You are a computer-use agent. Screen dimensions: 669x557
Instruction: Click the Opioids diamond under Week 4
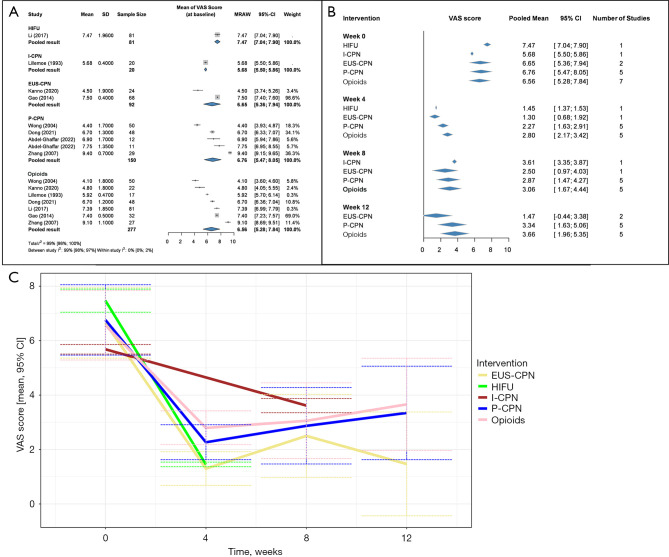pos(447,135)
